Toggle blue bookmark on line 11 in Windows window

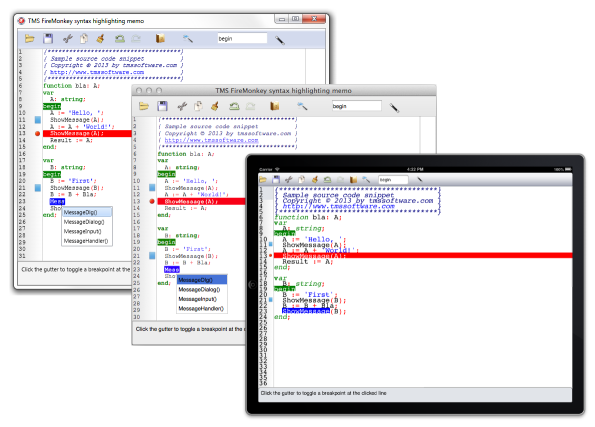[x=38, y=120]
